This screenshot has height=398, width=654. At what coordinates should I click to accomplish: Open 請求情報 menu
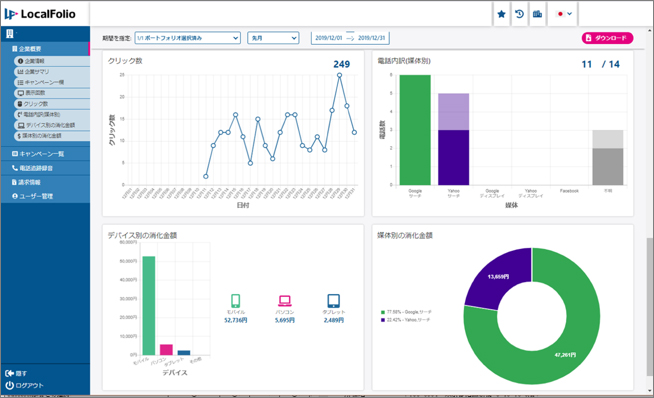coord(45,182)
